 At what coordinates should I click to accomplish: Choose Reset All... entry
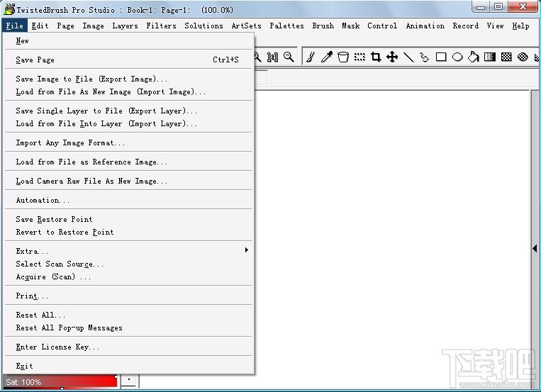point(128,315)
